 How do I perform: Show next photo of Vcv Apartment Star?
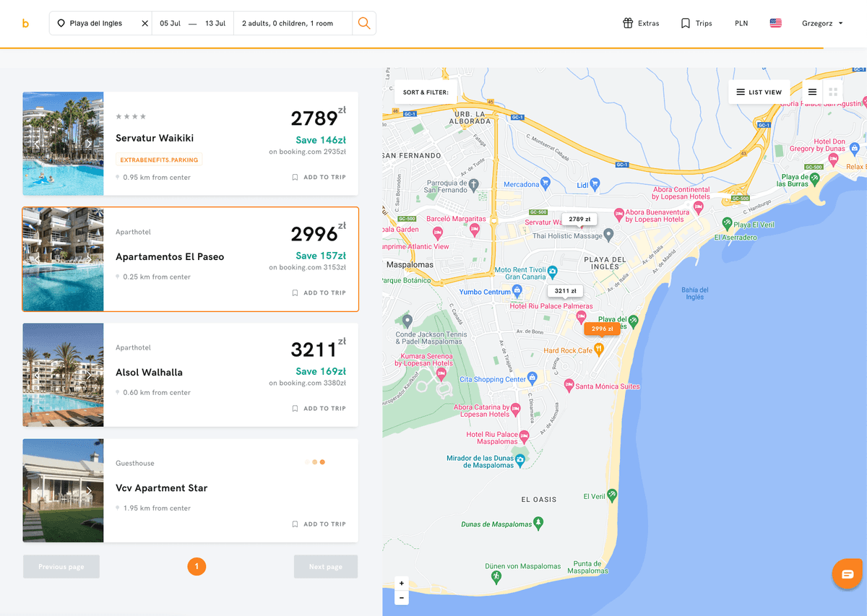(x=89, y=490)
